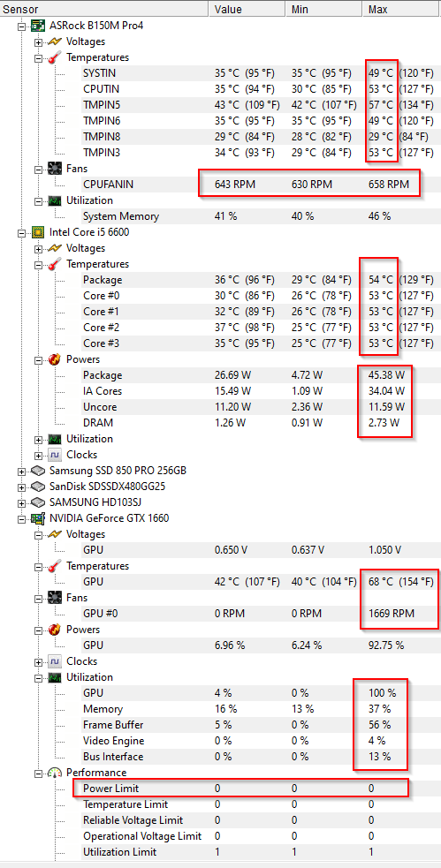
Task: Click the Intel Core i5 6600 CPU icon
Action: (x=38, y=232)
